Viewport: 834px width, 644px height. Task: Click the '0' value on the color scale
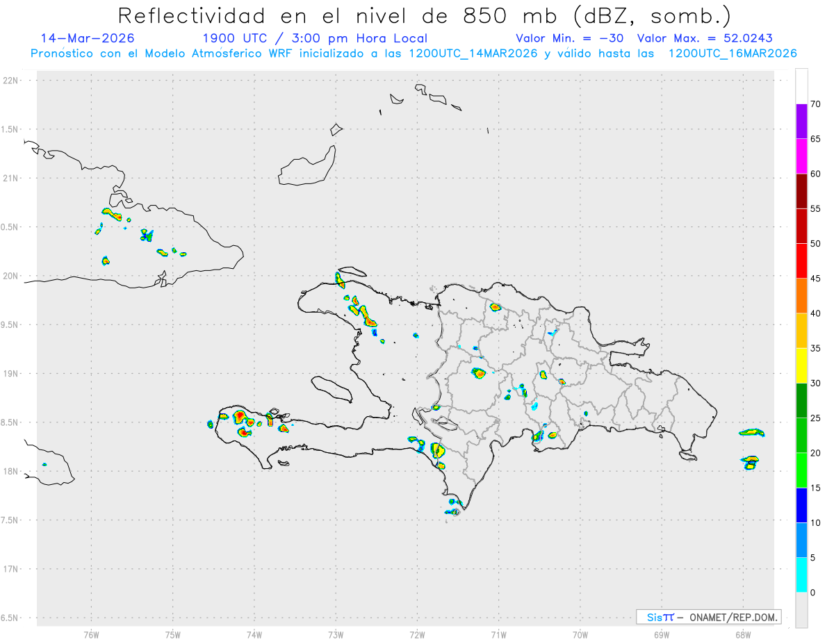coord(812,593)
